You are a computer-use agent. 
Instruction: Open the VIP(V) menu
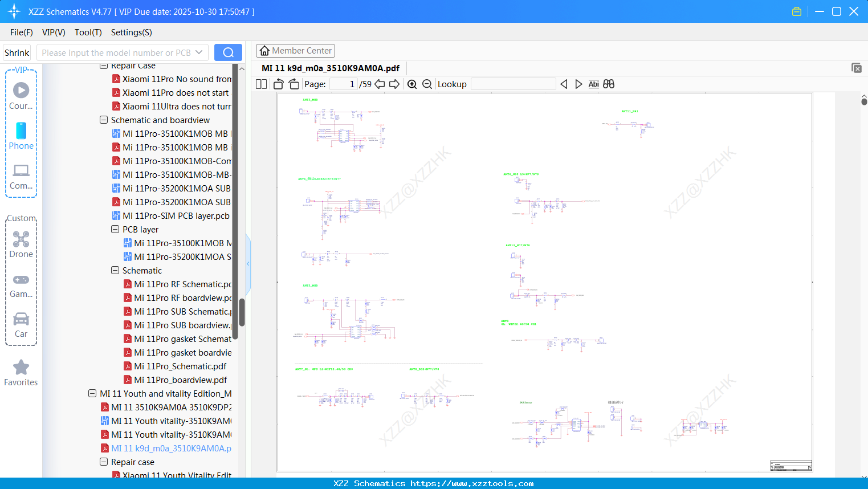[x=54, y=32]
